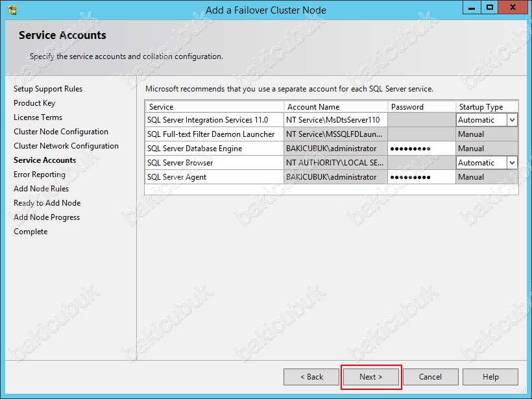532x399 pixels.
Task: Minimize the Add a Failover Cluster Node window
Action: click(x=472, y=8)
